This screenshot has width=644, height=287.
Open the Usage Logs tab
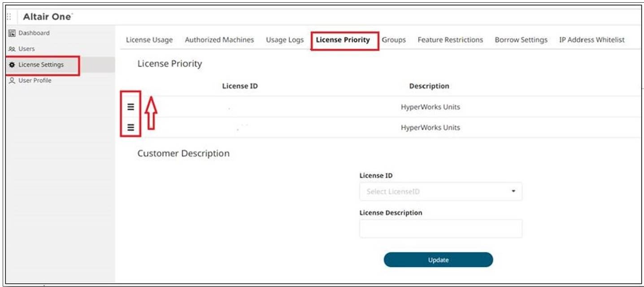pos(285,40)
